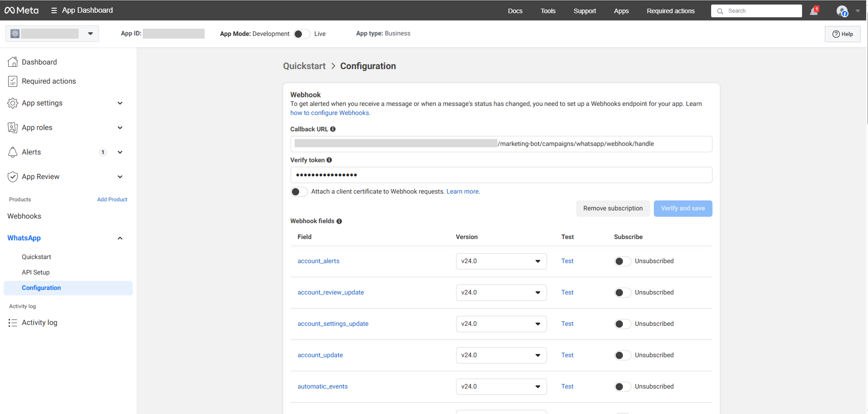Image resolution: width=868 pixels, height=414 pixels.
Task: Open the Activity log panel
Action: click(39, 322)
